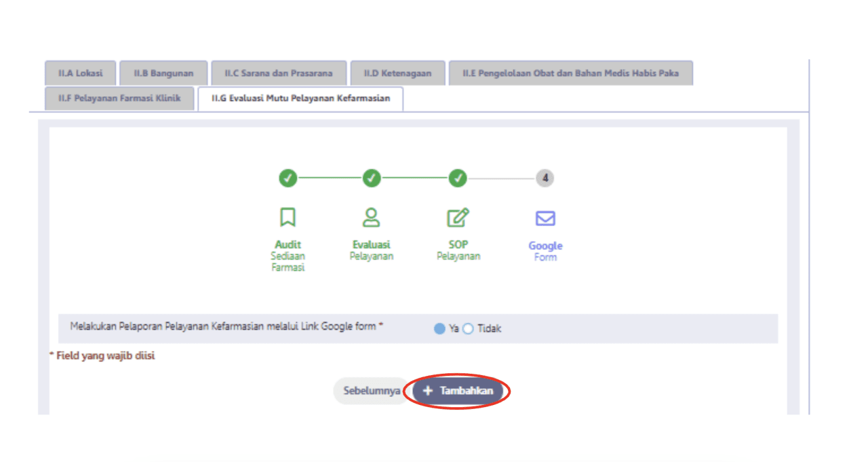The width and height of the screenshot is (868, 462).
Task: Click the SOP edit pencil icon
Action: pyautogui.click(x=458, y=218)
